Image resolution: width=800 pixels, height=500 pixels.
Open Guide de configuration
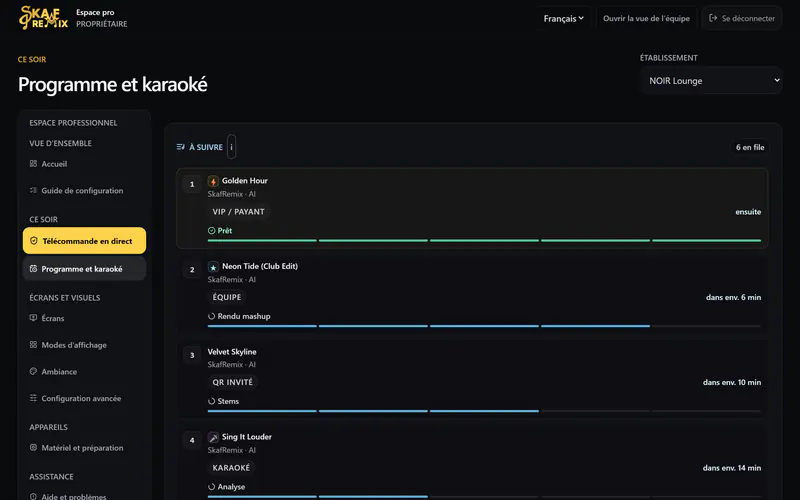(x=84, y=190)
